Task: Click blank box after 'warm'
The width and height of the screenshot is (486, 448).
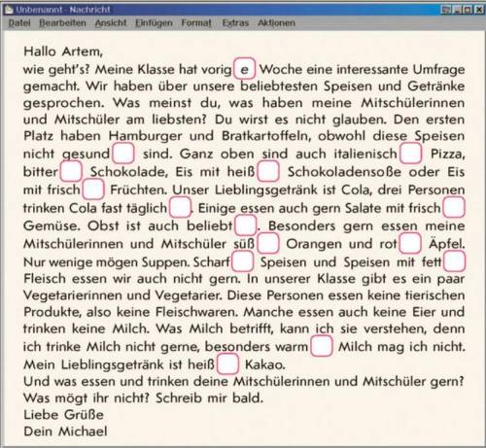Action: coord(322,346)
